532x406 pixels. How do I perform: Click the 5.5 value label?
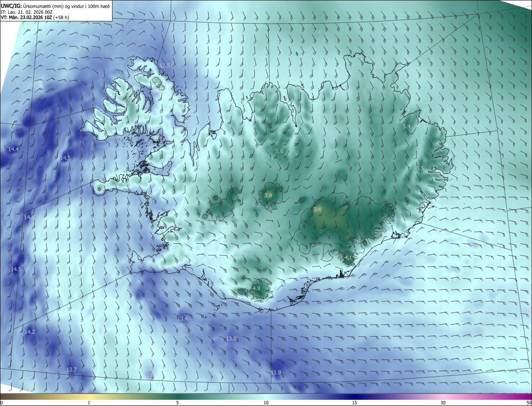420,169
